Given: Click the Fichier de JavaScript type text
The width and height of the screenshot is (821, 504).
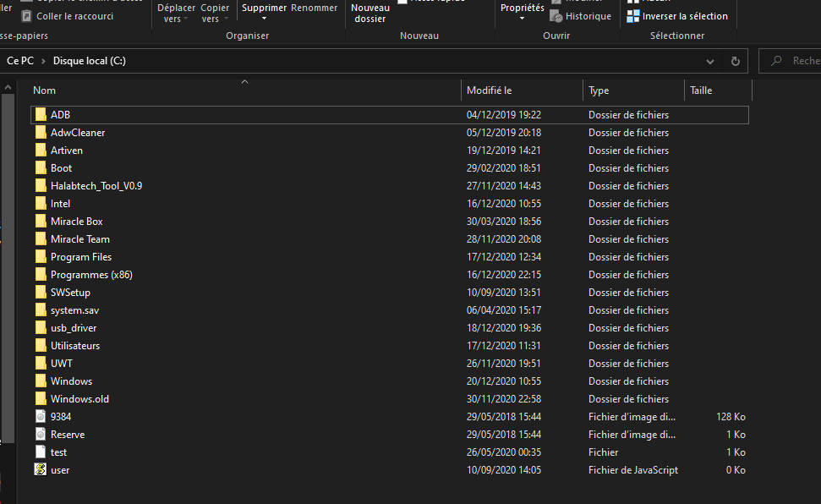Looking at the screenshot, I should (x=633, y=470).
